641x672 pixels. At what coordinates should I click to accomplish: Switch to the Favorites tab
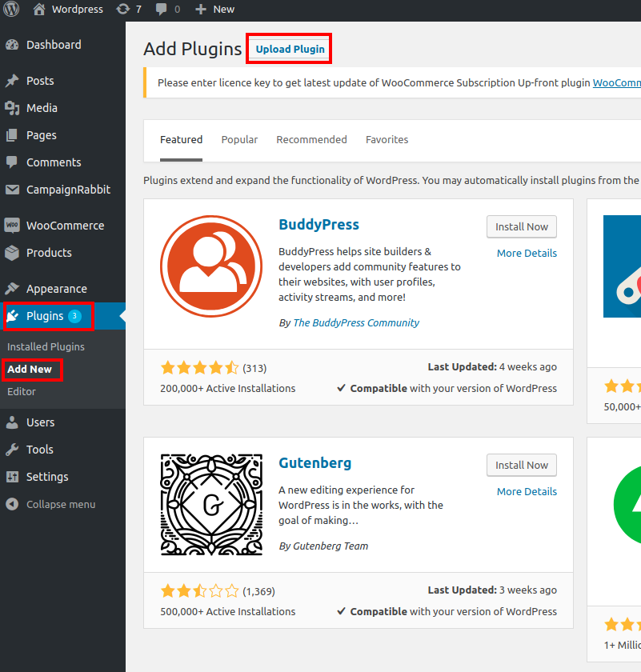click(x=387, y=140)
